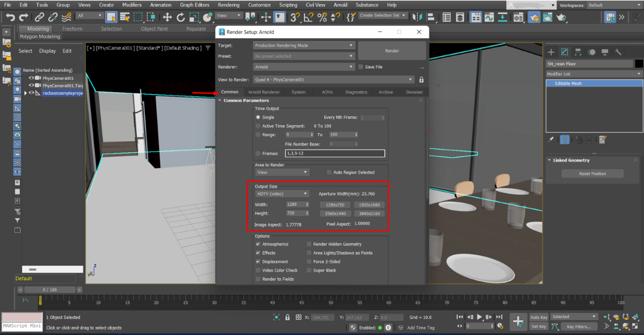
Task: Switch to the Arnold Renderer tab
Action: point(265,92)
